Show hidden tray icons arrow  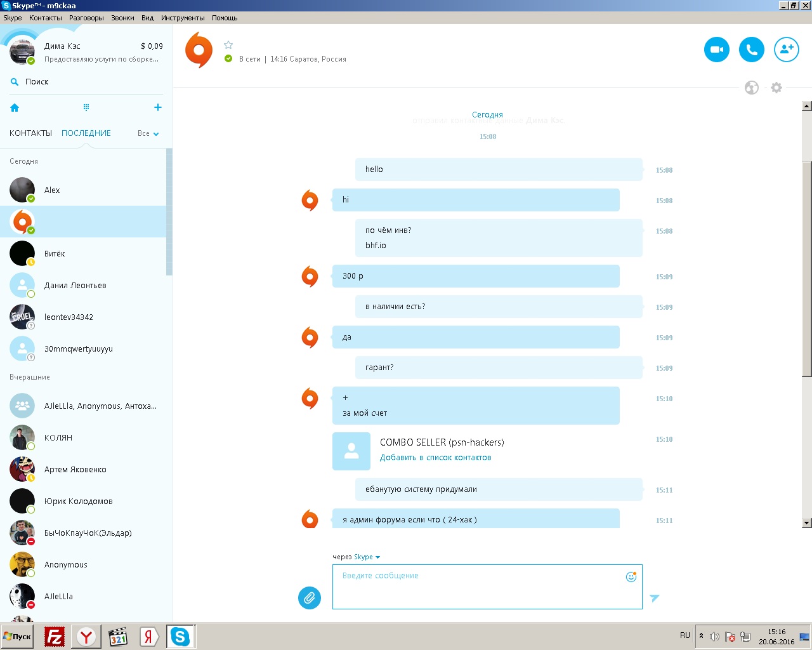pyautogui.click(x=701, y=636)
